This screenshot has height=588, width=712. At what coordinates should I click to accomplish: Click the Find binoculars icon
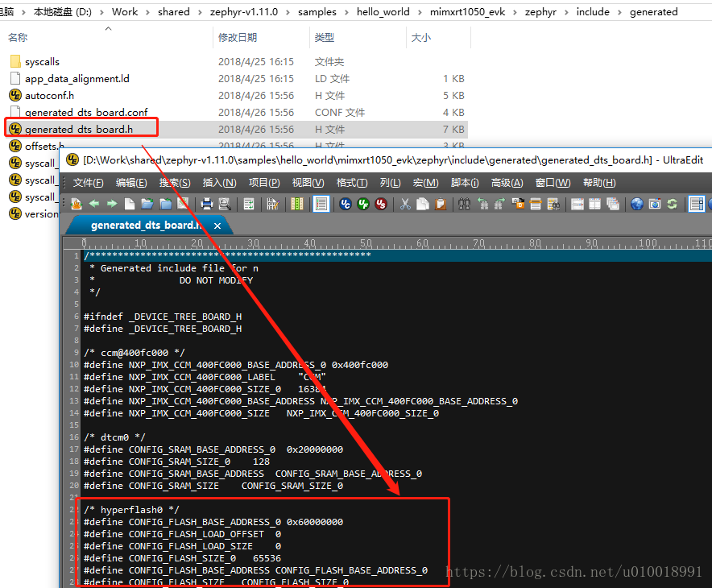pos(464,204)
